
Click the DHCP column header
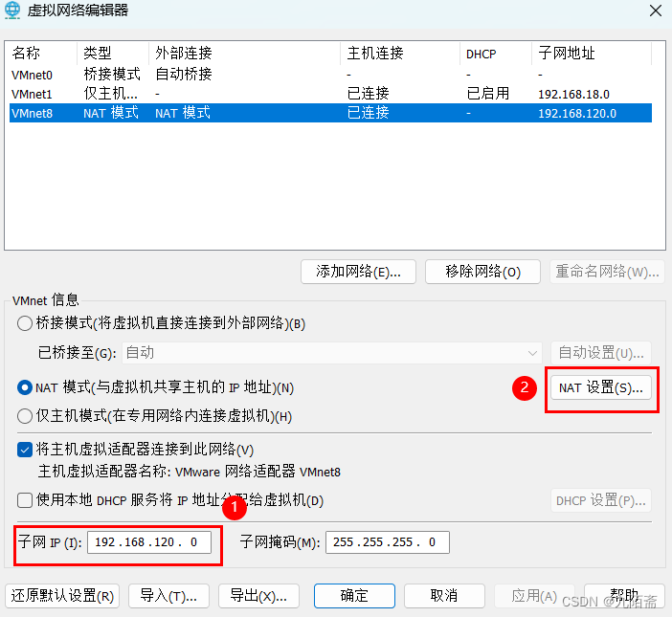click(496, 54)
